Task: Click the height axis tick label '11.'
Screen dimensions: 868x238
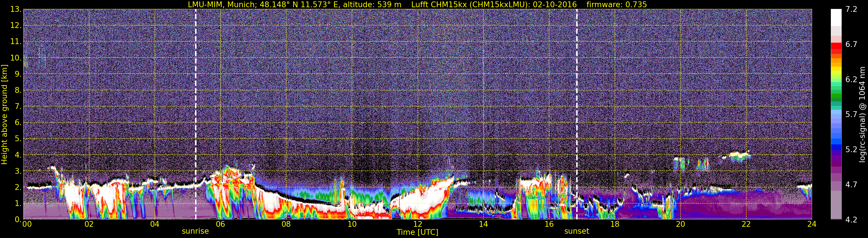Action: pos(16,42)
